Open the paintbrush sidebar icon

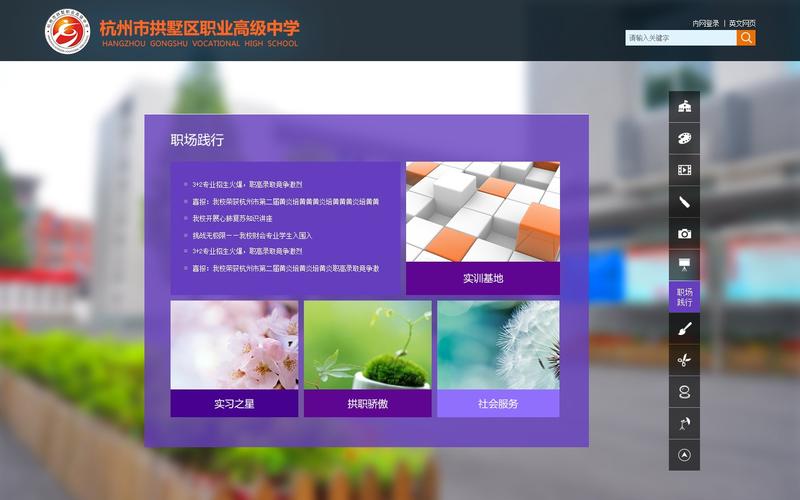[x=684, y=329]
